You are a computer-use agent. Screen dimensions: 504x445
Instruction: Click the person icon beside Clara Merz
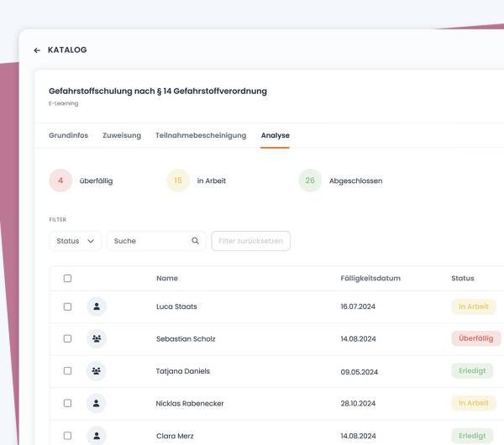tap(97, 436)
